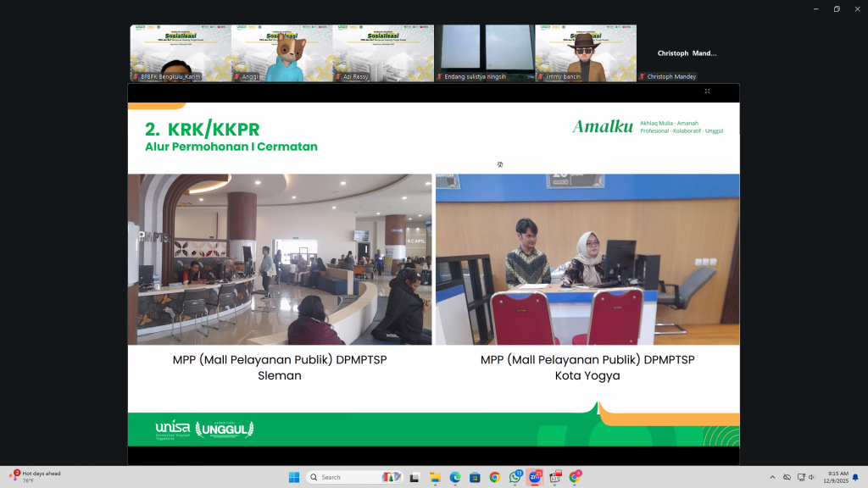This screenshot has height=488, width=868.
Task: Click the fullscreen icon on shared screen
Action: [x=707, y=91]
